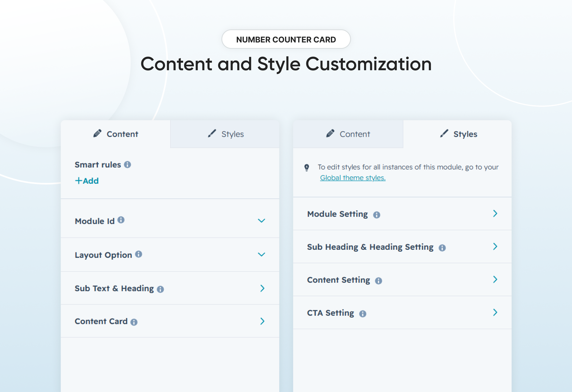
Task: Select the Styles tab label in right panel
Action: pos(465,135)
